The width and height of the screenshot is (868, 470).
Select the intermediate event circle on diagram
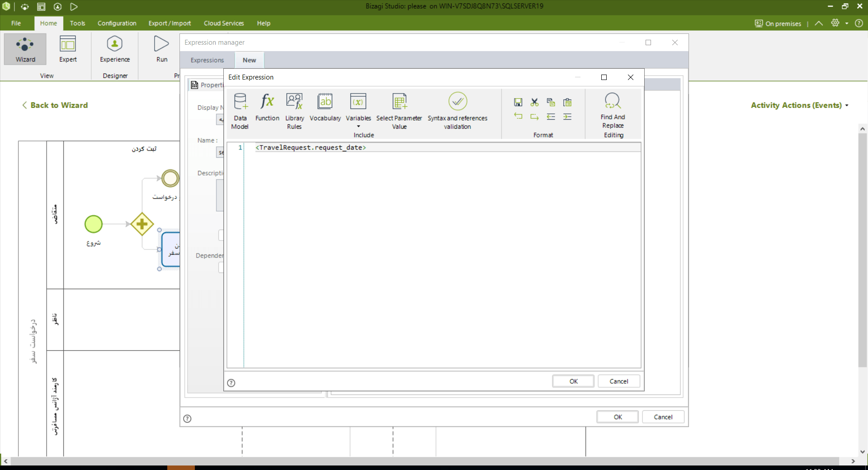(170, 178)
